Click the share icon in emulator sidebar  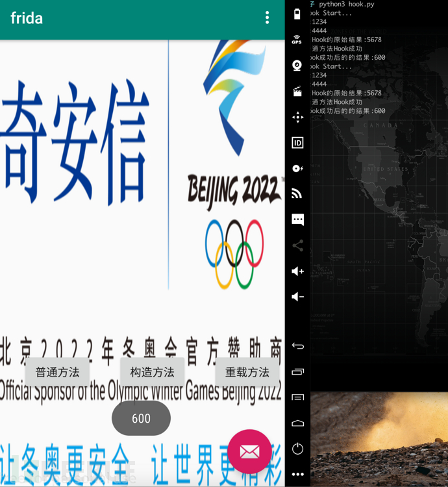pyautogui.click(x=297, y=245)
